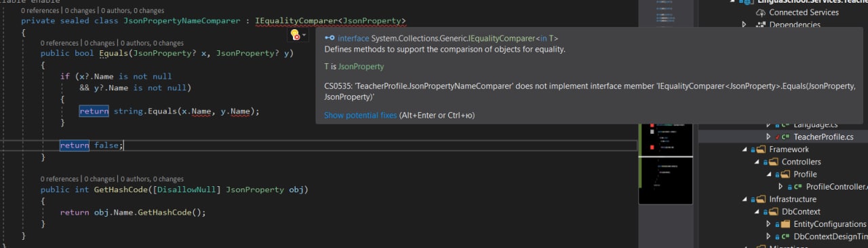Click the EntityConfigurations folder icon
Screen dimensions: 868x248
coord(785,224)
